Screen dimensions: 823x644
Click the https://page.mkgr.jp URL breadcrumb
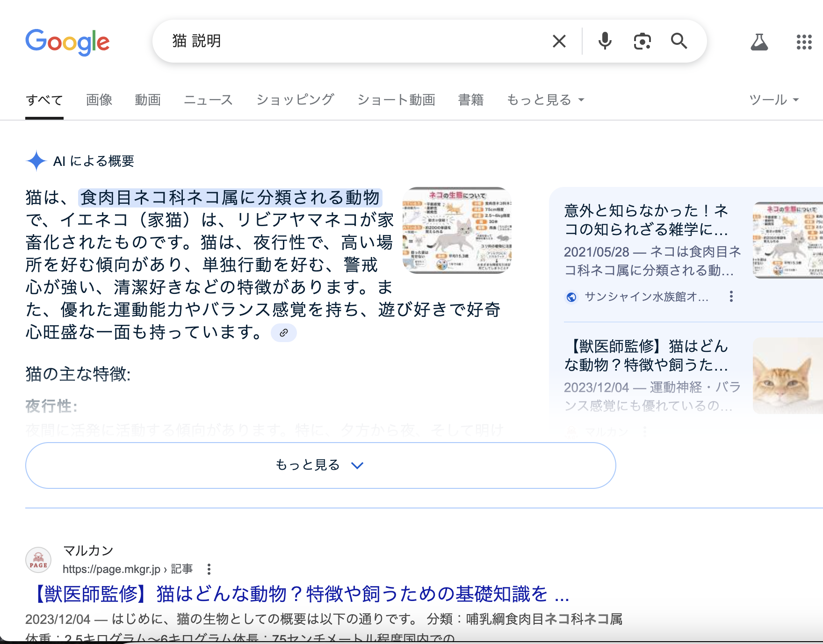click(128, 569)
